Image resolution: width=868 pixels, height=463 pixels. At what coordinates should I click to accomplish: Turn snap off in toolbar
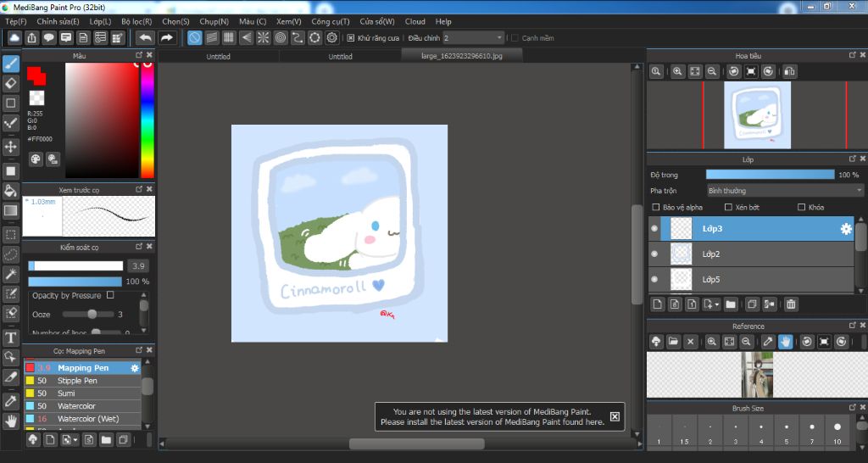point(194,37)
